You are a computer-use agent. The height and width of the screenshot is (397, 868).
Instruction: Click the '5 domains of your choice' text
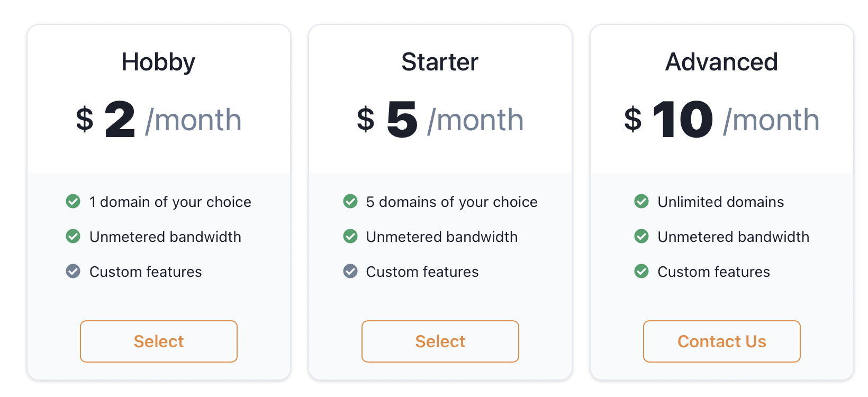click(x=452, y=202)
